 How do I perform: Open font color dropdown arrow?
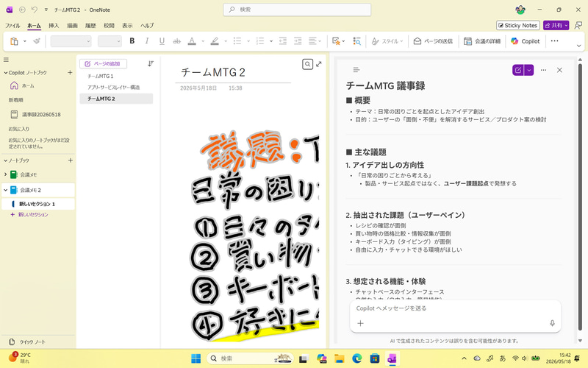coord(203,41)
